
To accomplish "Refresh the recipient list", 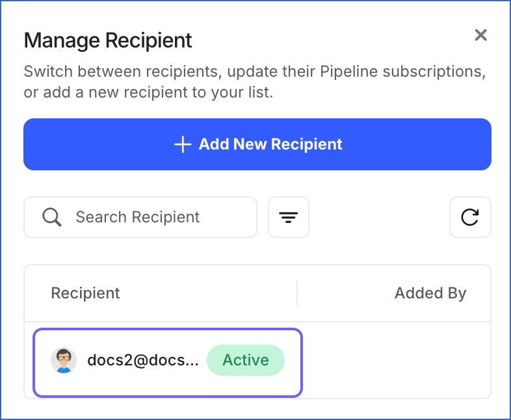I will [470, 217].
